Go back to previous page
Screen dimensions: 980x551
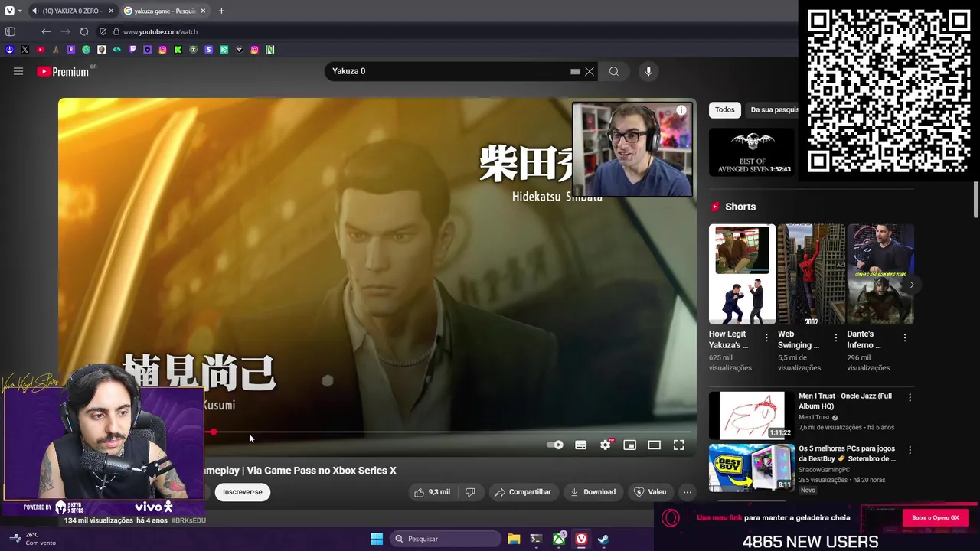click(x=46, y=31)
